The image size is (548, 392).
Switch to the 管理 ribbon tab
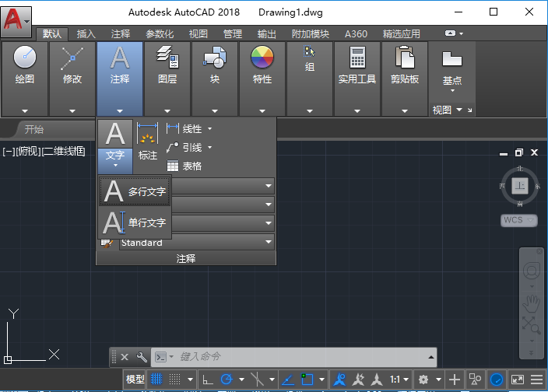coord(233,34)
